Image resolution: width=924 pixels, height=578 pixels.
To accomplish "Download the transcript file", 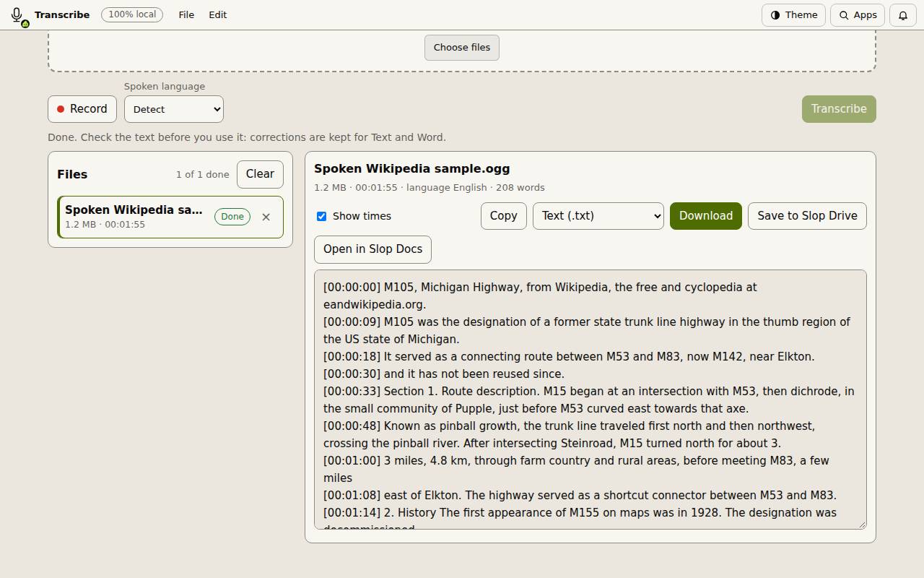I will click(x=705, y=216).
